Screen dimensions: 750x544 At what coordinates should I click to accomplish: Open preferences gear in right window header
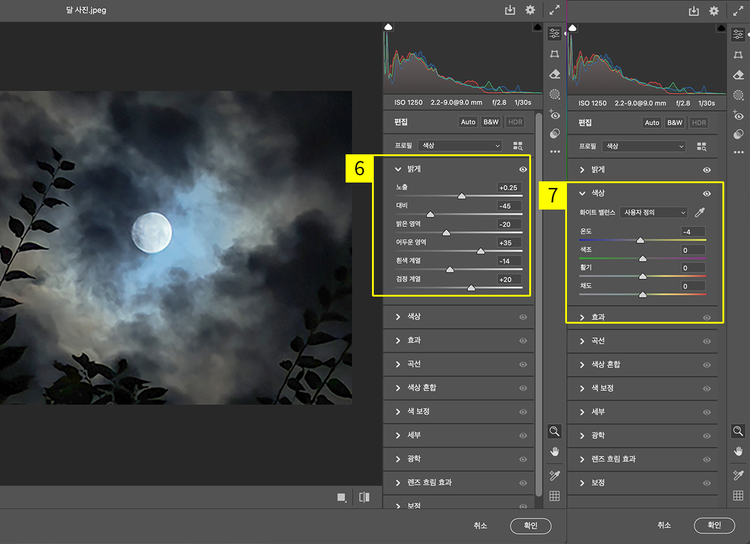pyautogui.click(x=714, y=11)
